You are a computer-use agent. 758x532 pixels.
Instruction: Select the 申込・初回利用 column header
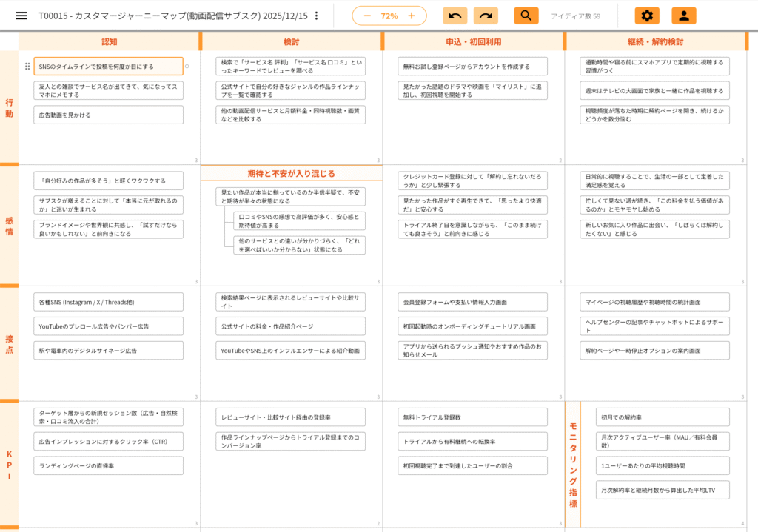pos(474,41)
